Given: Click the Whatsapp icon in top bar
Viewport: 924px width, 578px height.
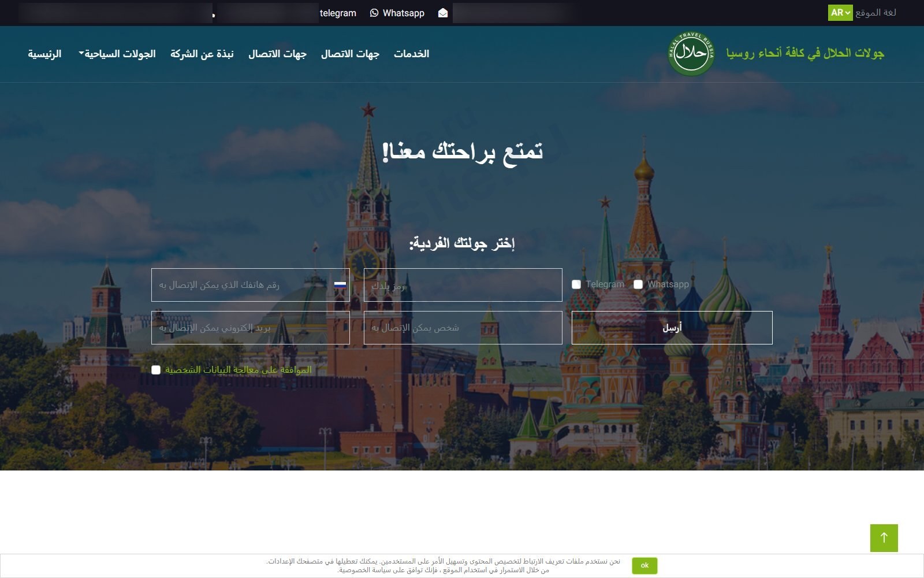Looking at the screenshot, I should (374, 13).
